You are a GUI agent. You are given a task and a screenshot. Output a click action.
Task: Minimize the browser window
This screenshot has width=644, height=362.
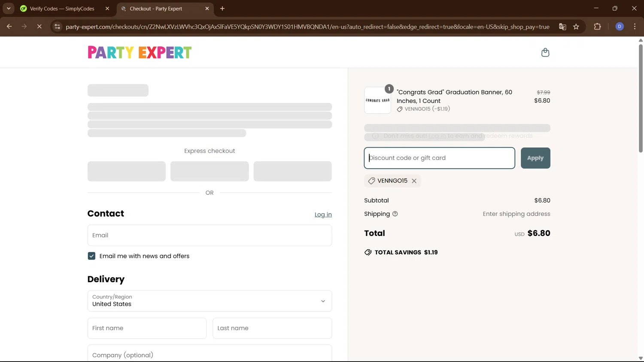coord(596,9)
